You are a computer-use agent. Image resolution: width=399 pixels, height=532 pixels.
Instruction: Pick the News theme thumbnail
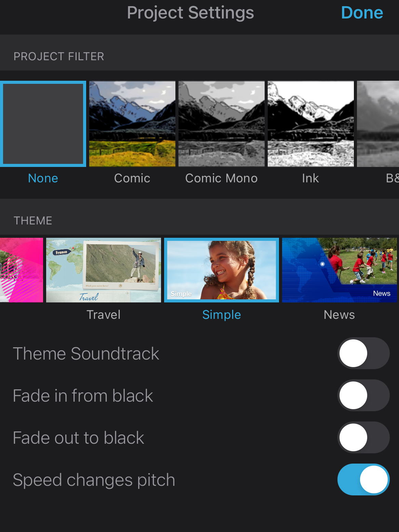pyautogui.click(x=340, y=270)
